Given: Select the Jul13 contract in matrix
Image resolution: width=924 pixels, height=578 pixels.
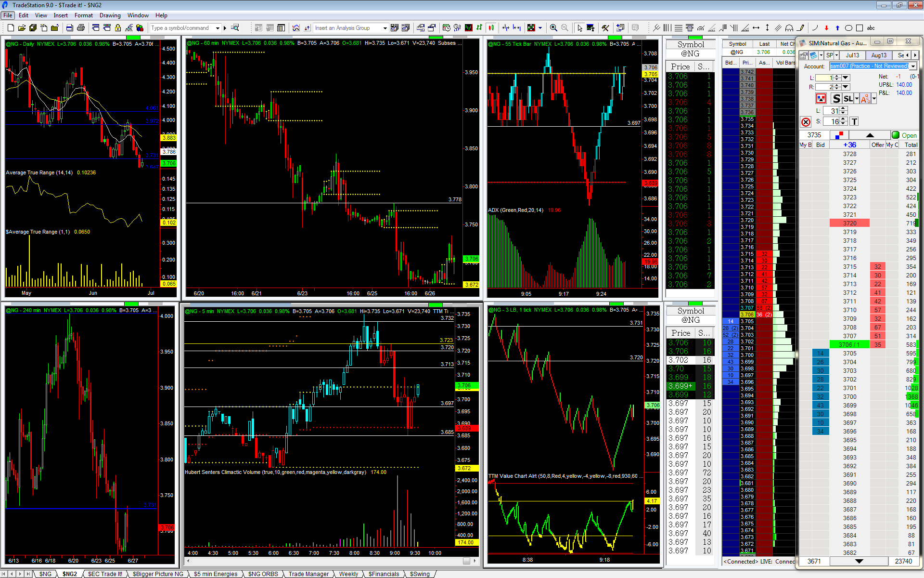Looking at the screenshot, I should click(853, 55).
